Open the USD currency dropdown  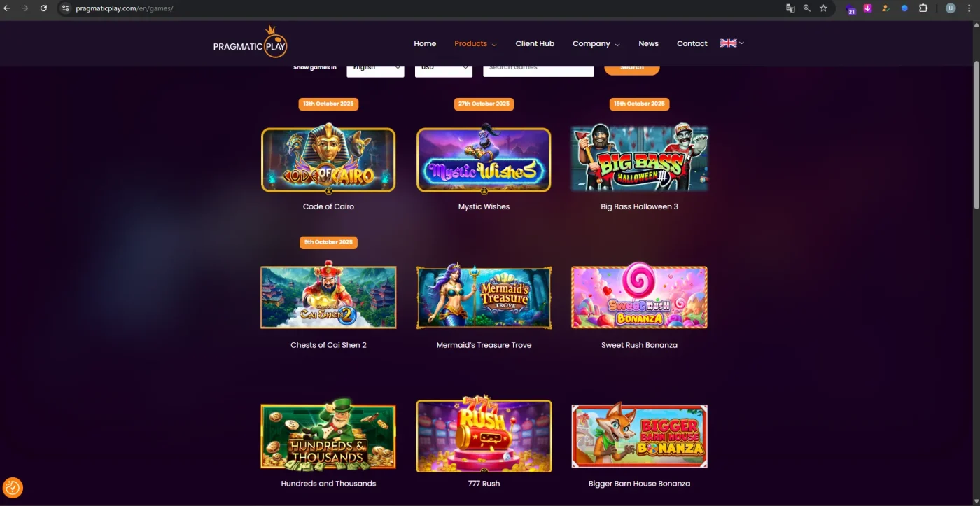click(x=444, y=69)
